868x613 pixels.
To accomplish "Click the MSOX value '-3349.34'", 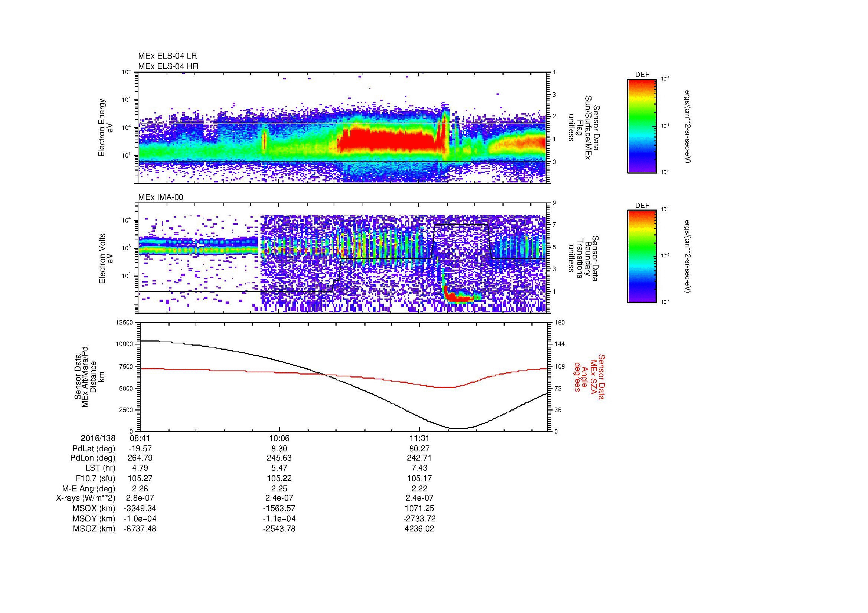I will pos(140,508).
